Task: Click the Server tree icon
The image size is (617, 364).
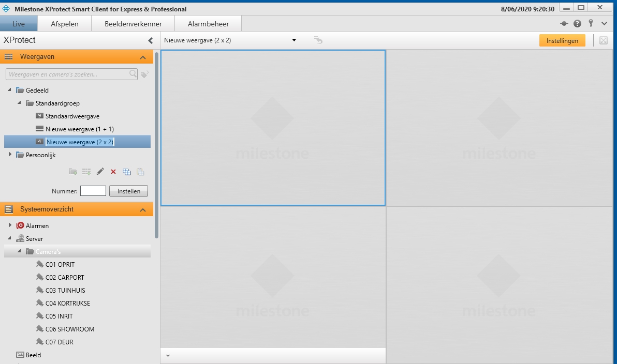Action: click(x=20, y=238)
